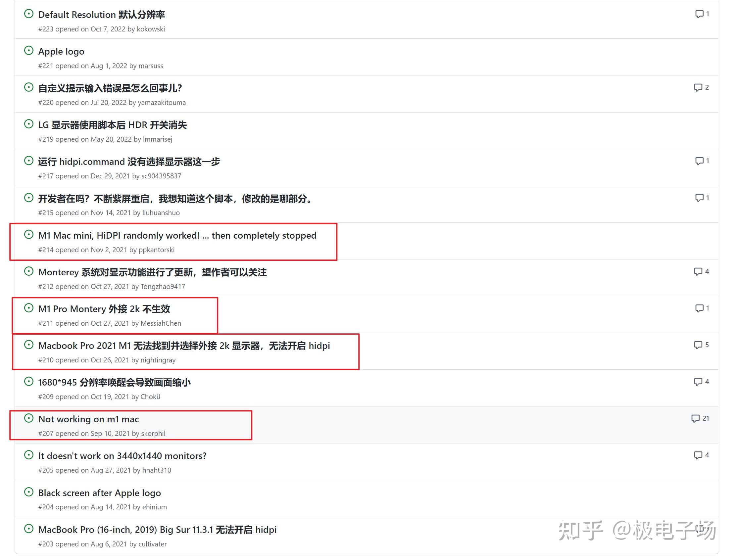Open the 3440x1440 monitors issue
This screenshot has width=735, height=560.
click(x=122, y=456)
